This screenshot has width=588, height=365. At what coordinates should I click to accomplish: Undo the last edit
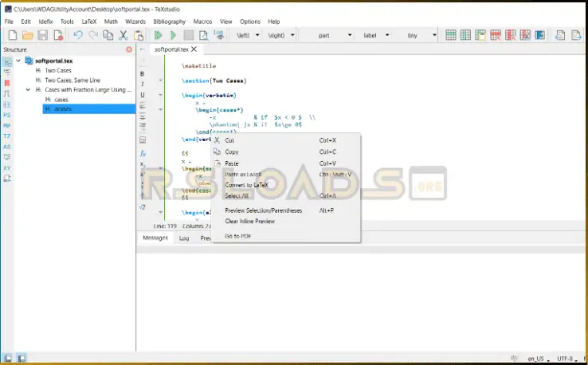pyautogui.click(x=78, y=35)
